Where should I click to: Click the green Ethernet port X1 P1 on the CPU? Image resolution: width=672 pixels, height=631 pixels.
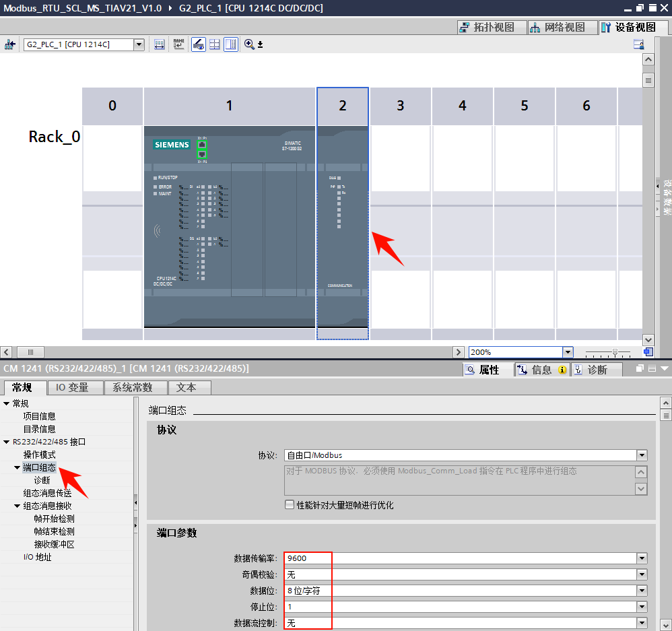(x=202, y=145)
